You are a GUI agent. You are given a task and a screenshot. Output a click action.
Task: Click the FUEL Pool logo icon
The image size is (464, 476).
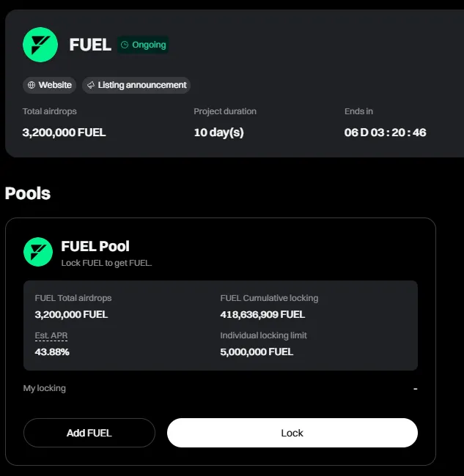coord(38,252)
